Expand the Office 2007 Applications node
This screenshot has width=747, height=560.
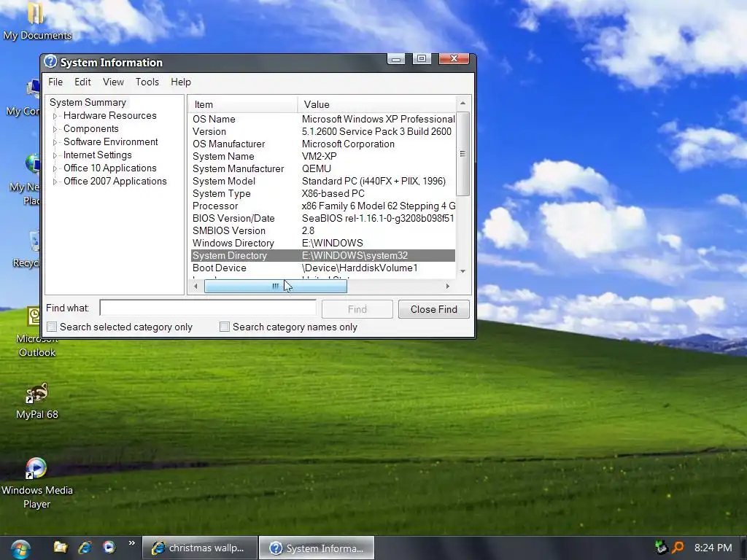click(55, 182)
